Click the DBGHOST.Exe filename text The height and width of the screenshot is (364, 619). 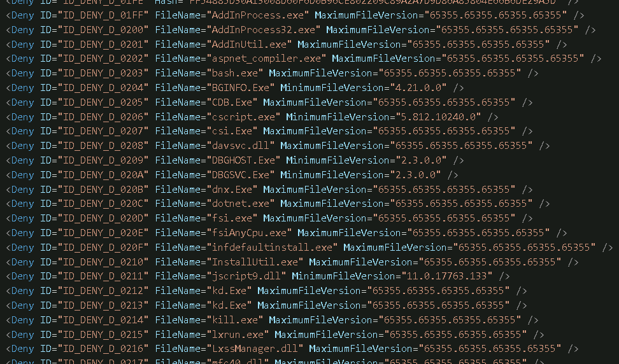243,160
